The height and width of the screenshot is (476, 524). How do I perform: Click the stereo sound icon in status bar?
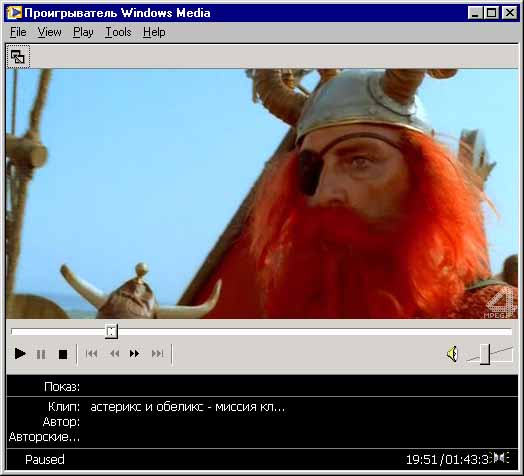[x=500, y=457]
